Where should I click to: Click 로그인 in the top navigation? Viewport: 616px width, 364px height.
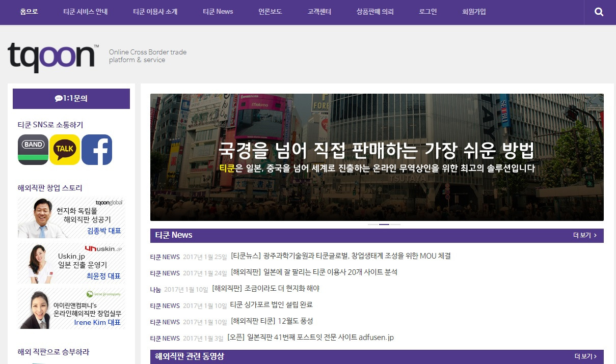[x=428, y=12]
